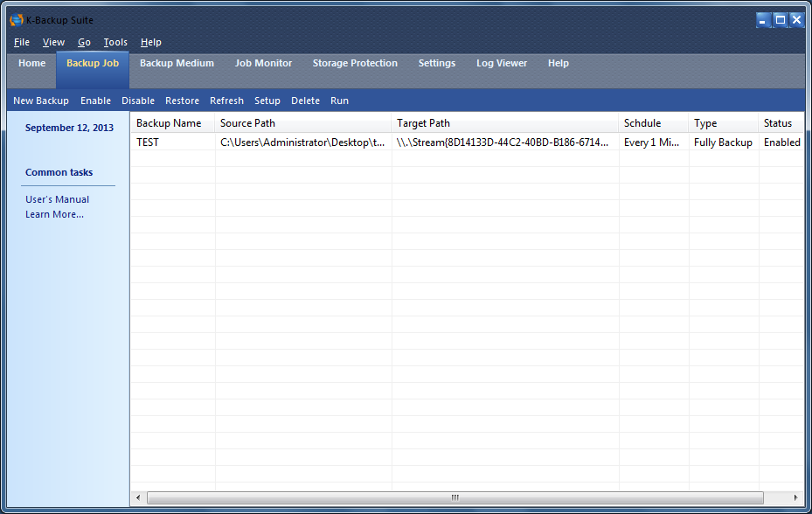Viewport: 812px width, 514px height.
Task: Open the View menu
Action: (53, 42)
